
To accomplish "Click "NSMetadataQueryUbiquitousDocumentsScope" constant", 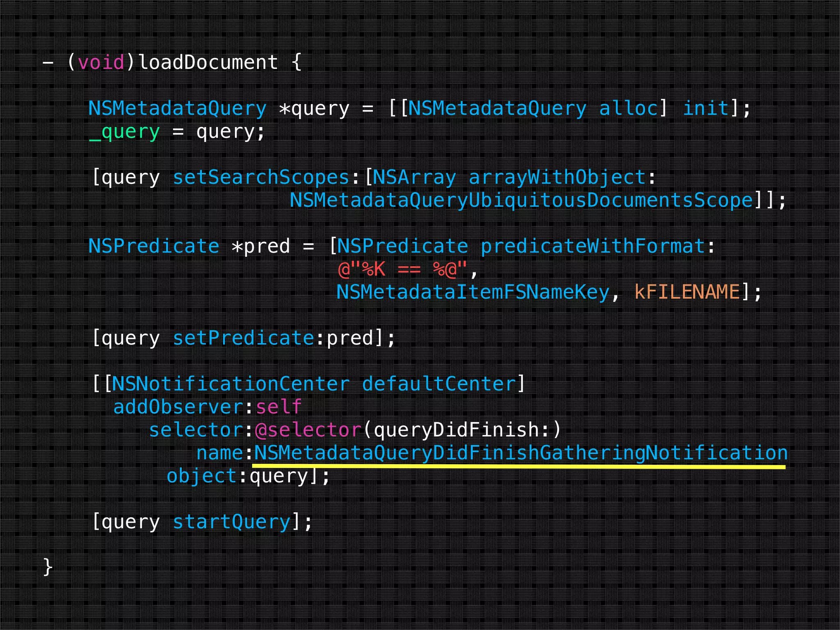I will point(522,201).
